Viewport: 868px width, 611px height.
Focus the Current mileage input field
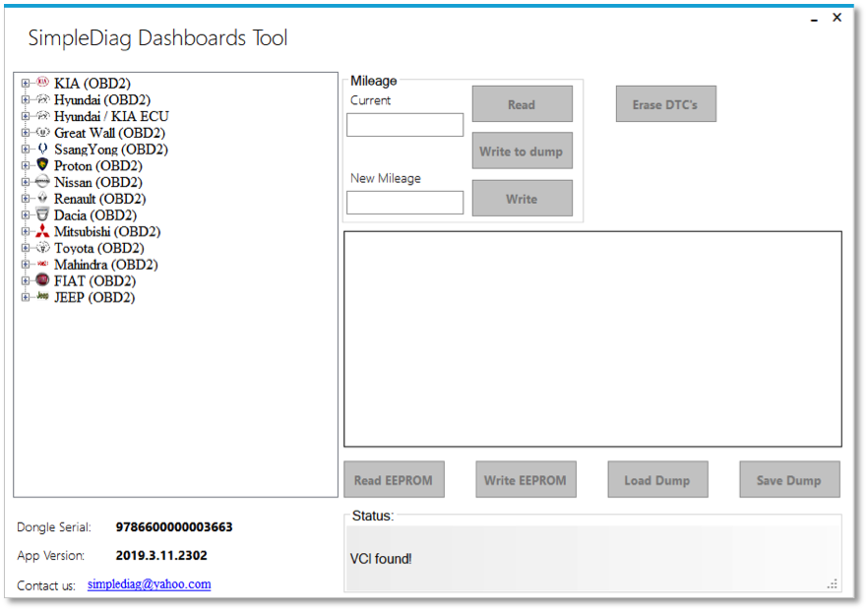click(404, 125)
